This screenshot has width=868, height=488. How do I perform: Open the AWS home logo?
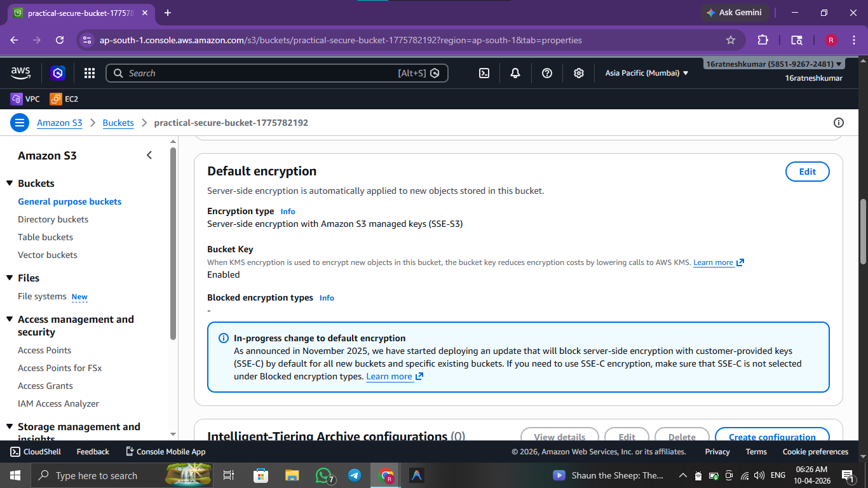pyautogui.click(x=21, y=73)
